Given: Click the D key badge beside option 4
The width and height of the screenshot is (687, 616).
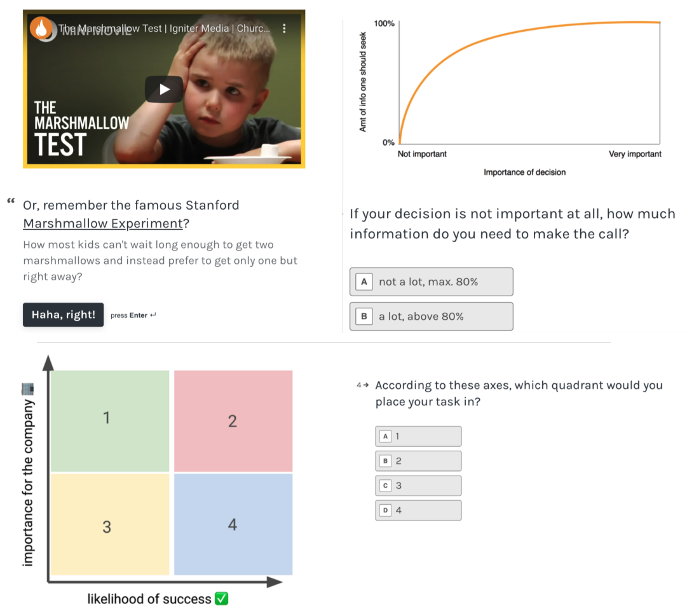Looking at the screenshot, I should point(385,510).
